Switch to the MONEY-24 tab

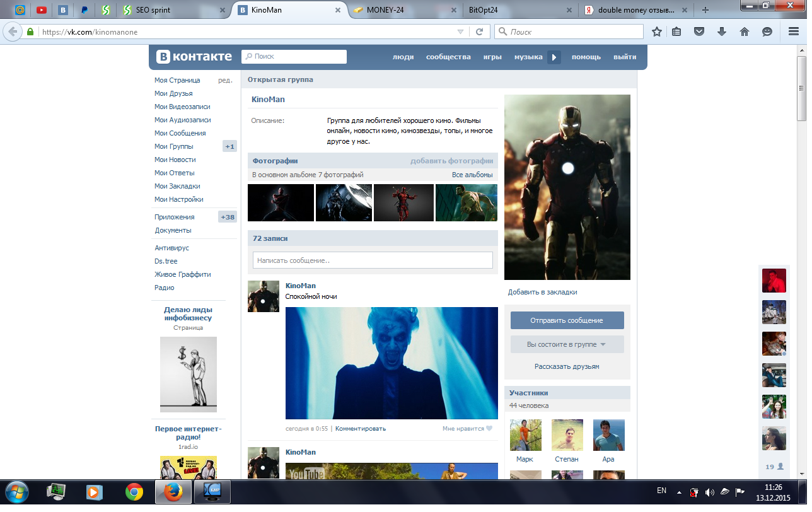tap(404, 10)
